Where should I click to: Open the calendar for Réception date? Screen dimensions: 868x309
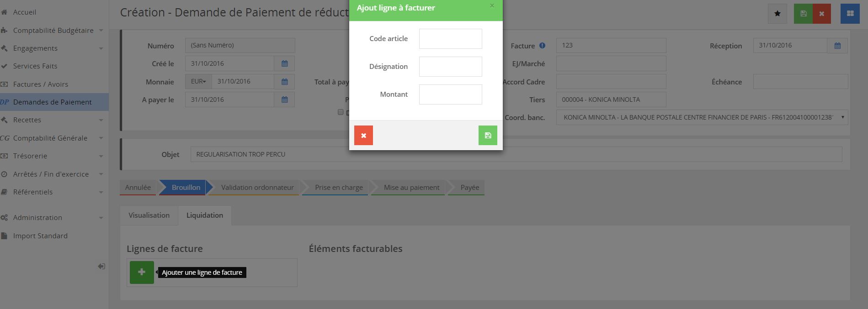click(837, 46)
